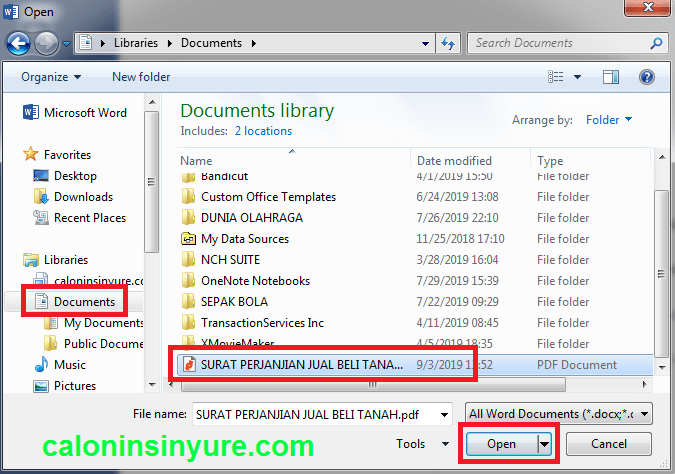
Task: Open the Pictures library
Action: click(x=65, y=386)
